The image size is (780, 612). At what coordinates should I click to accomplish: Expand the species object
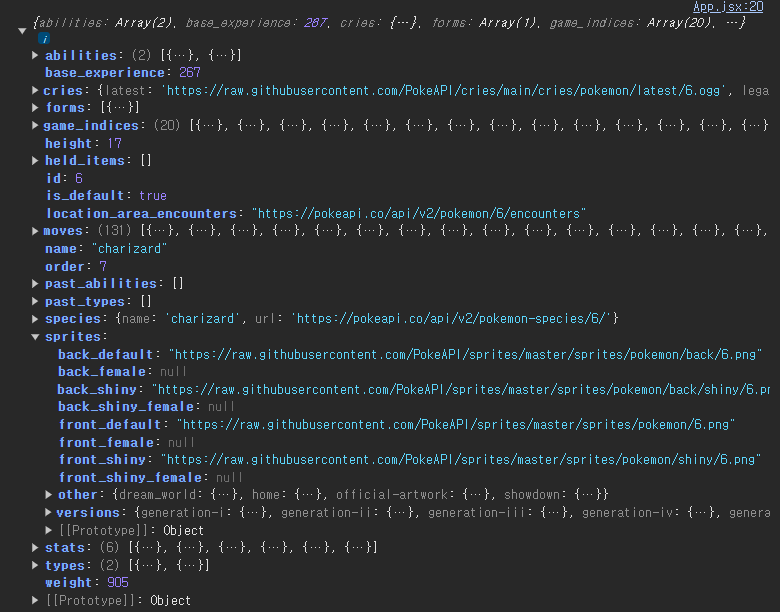point(35,319)
